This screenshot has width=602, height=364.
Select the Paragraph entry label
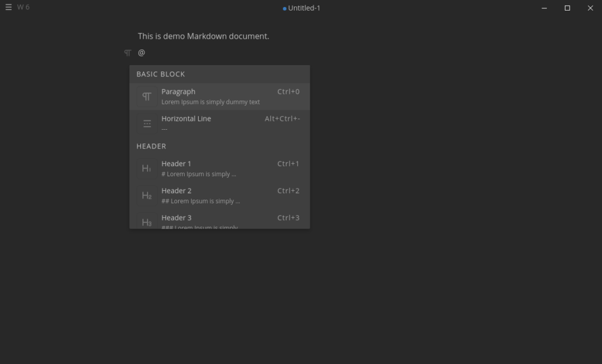(x=178, y=92)
